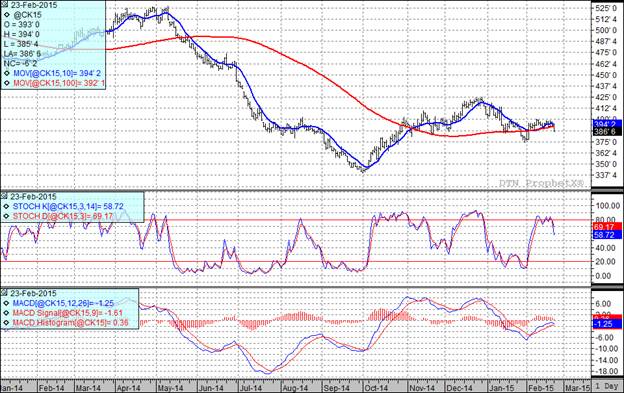Click the diamond marker beside STOCH K
Viewport: 624px width, 393px height.
pos(7,206)
